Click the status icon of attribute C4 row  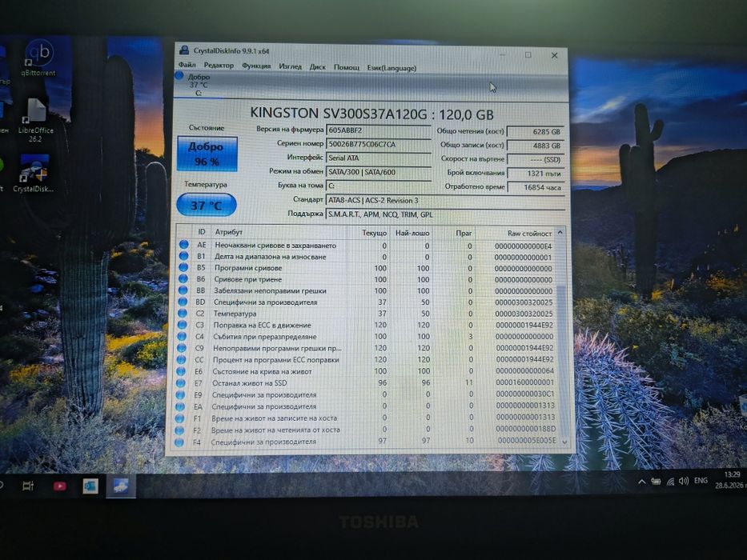[182, 336]
